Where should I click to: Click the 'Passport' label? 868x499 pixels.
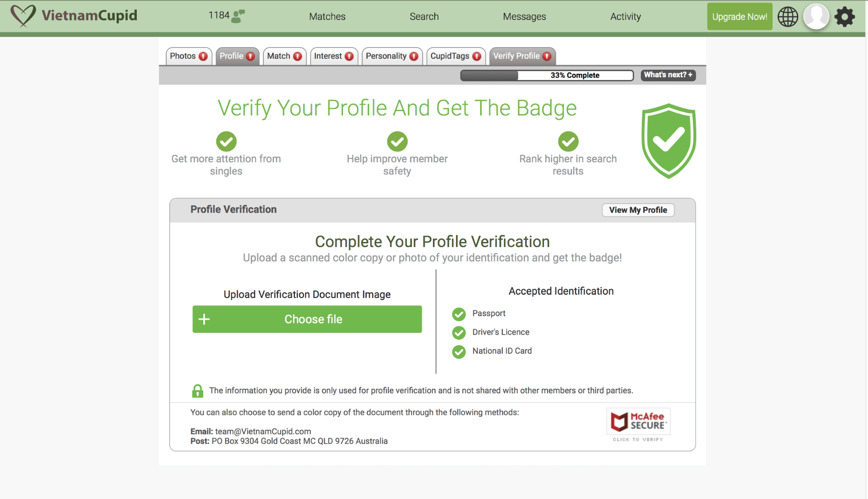[x=489, y=313]
